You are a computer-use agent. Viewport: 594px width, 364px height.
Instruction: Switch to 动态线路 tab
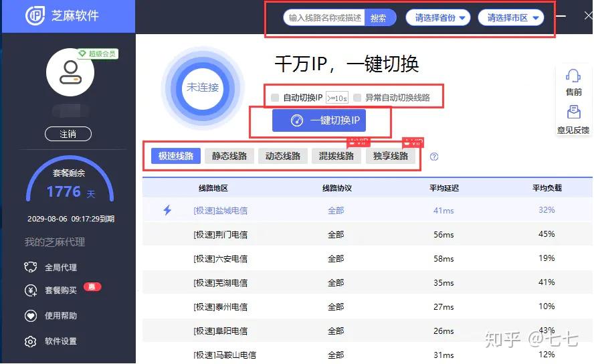coord(282,156)
